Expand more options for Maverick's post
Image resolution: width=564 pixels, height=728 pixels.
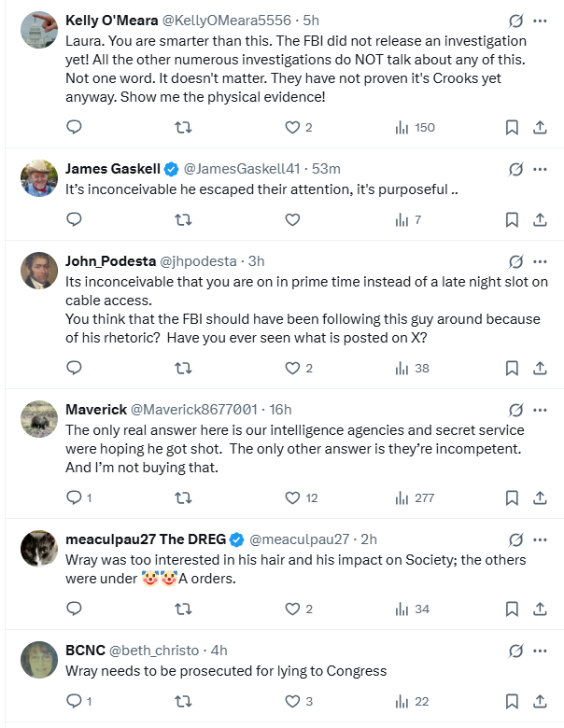[x=540, y=410]
